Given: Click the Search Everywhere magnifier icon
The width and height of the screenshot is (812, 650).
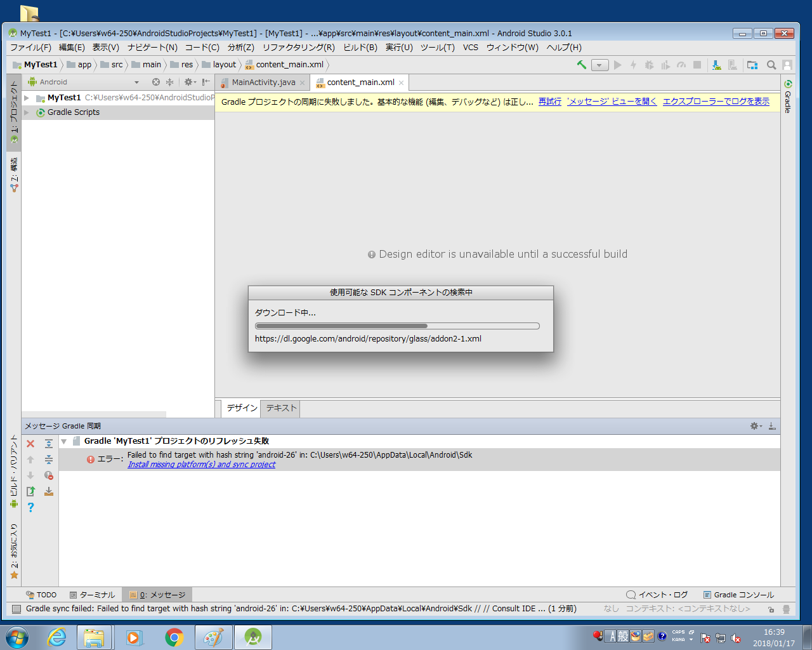Looking at the screenshot, I should 771,65.
